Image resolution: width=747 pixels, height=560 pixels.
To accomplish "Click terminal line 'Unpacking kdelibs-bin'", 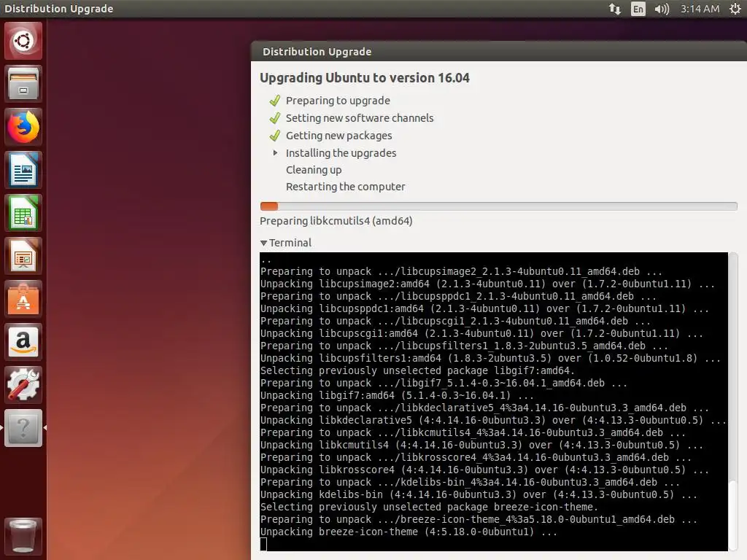I will tap(479, 494).
